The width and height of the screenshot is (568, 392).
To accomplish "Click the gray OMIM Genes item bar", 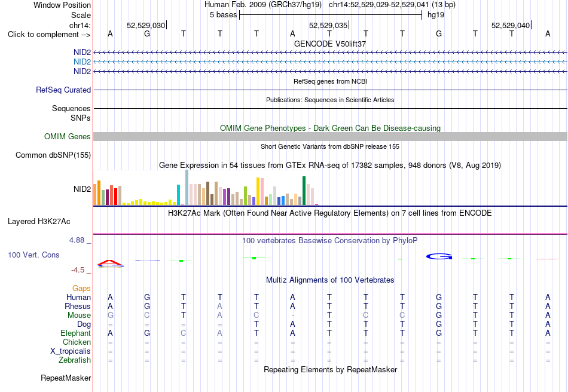I will (330, 136).
